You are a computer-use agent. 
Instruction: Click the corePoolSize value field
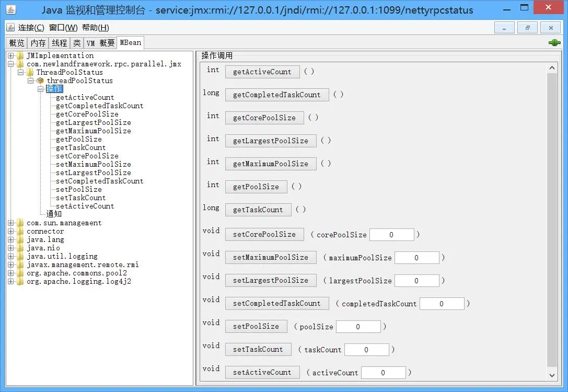point(391,235)
